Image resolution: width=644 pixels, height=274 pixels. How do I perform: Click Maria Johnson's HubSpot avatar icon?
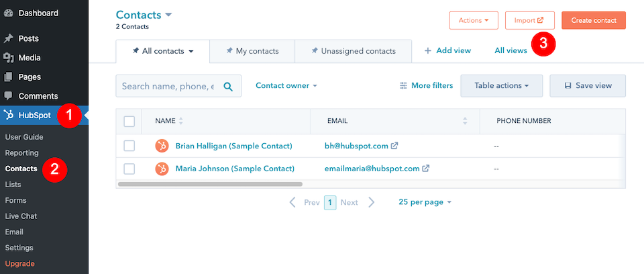click(162, 169)
